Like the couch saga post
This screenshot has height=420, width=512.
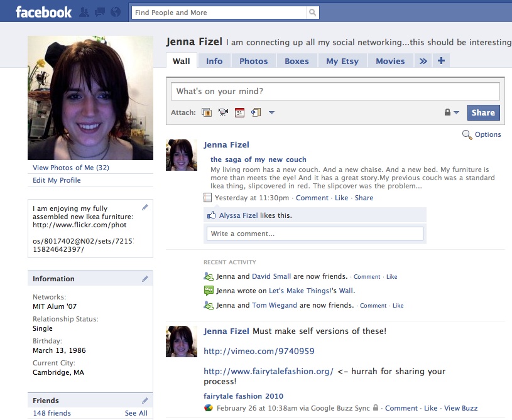[341, 198]
